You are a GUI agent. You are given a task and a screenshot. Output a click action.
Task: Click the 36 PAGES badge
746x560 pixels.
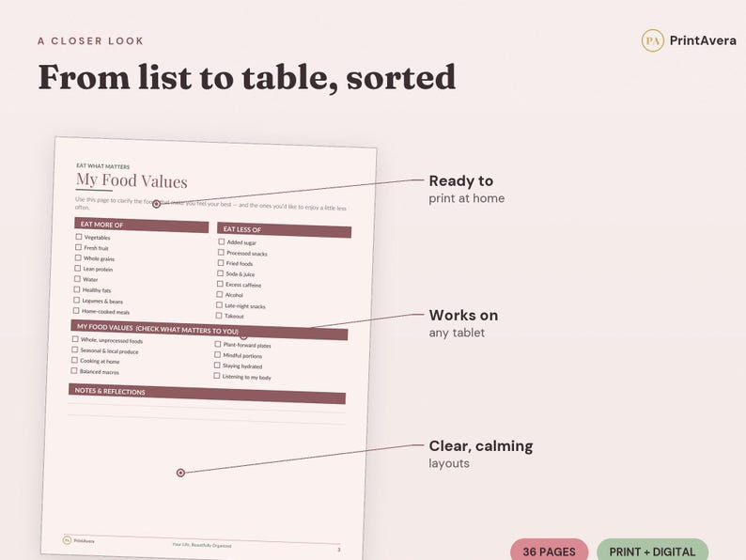point(549,552)
